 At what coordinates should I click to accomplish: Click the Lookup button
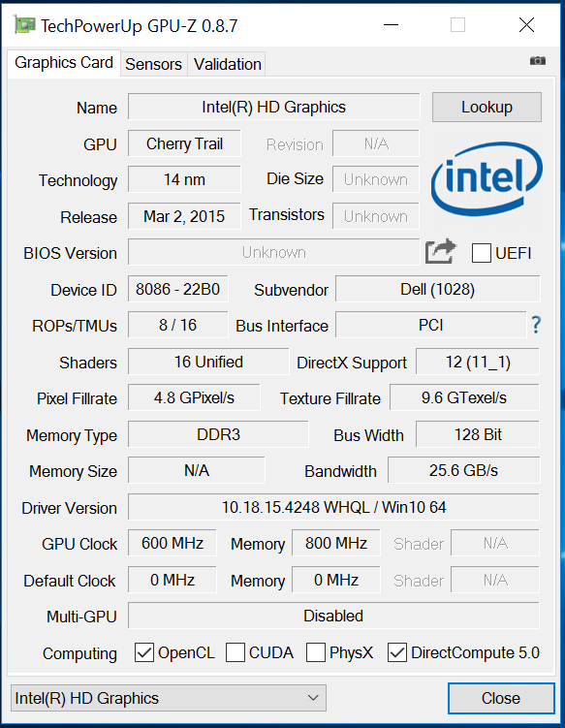tap(487, 108)
